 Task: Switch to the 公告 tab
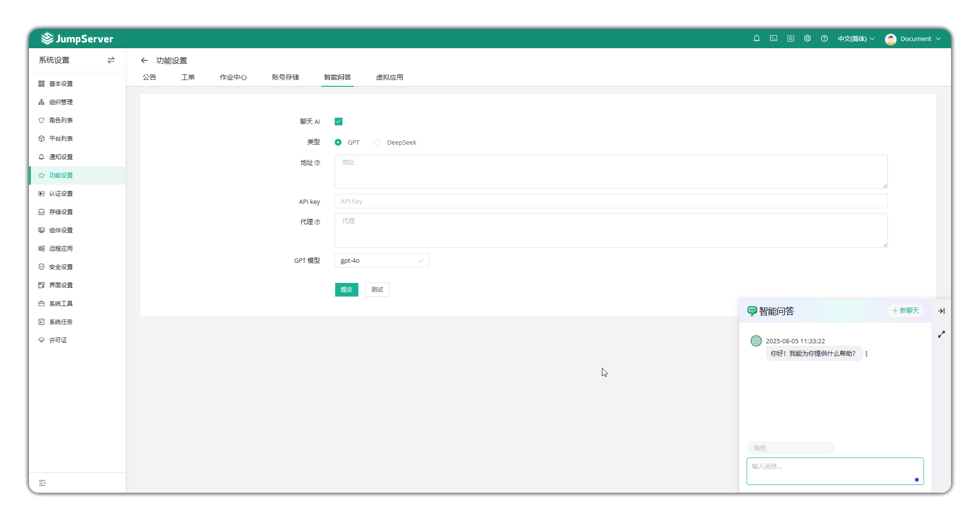[150, 77]
